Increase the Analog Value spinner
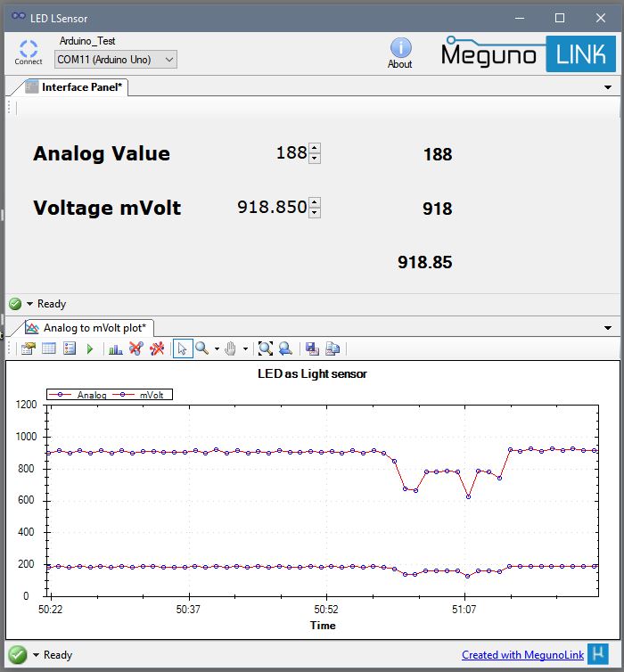 coord(315,148)
